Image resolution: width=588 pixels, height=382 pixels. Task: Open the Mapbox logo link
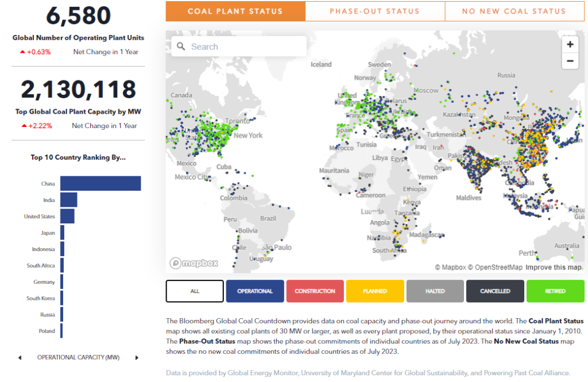click(194, 263)
